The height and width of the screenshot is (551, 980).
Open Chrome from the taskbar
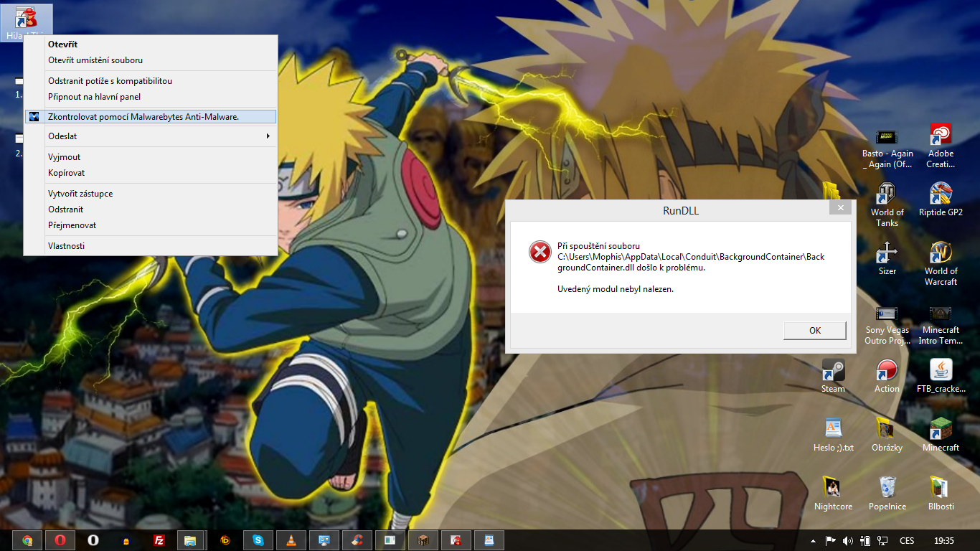[x=27, y=541]
